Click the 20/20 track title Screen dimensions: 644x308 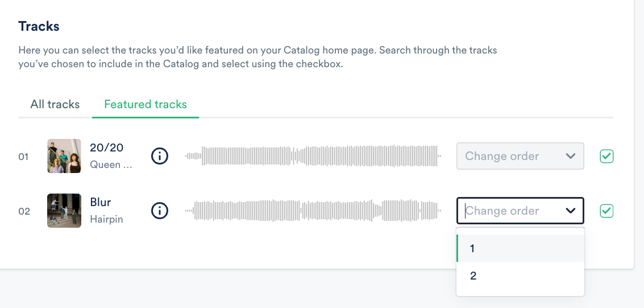[107, 148]
